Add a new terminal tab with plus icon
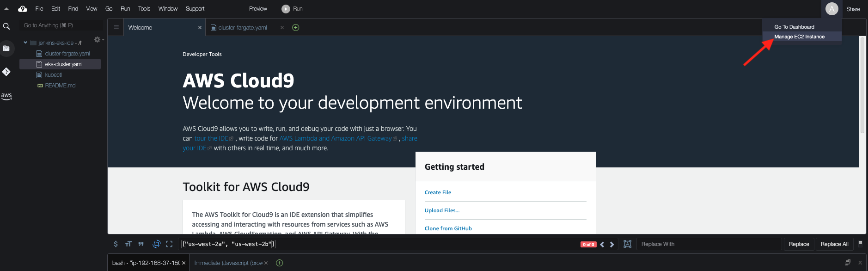The width and height of the screenshot is (868, 271). (x=279, y=263)
